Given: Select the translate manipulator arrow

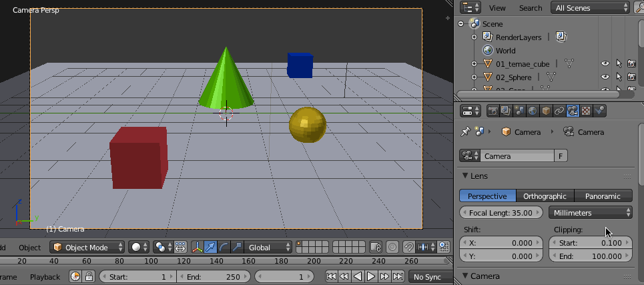Looking at the screenshot, I should [x=210, y=247].
